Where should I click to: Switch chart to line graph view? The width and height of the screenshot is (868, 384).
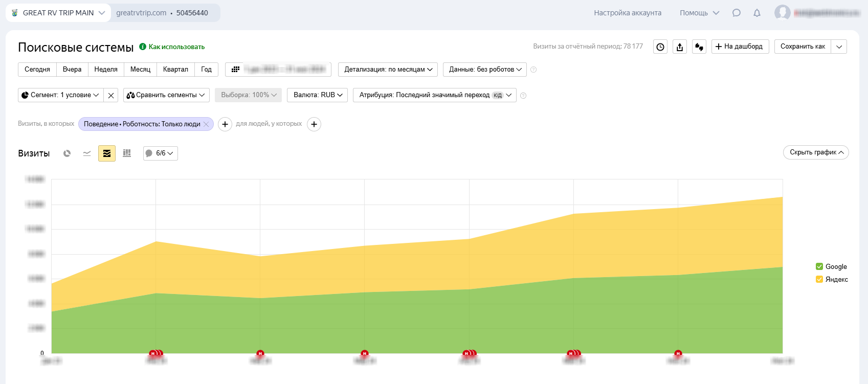[x=87, y=153]
